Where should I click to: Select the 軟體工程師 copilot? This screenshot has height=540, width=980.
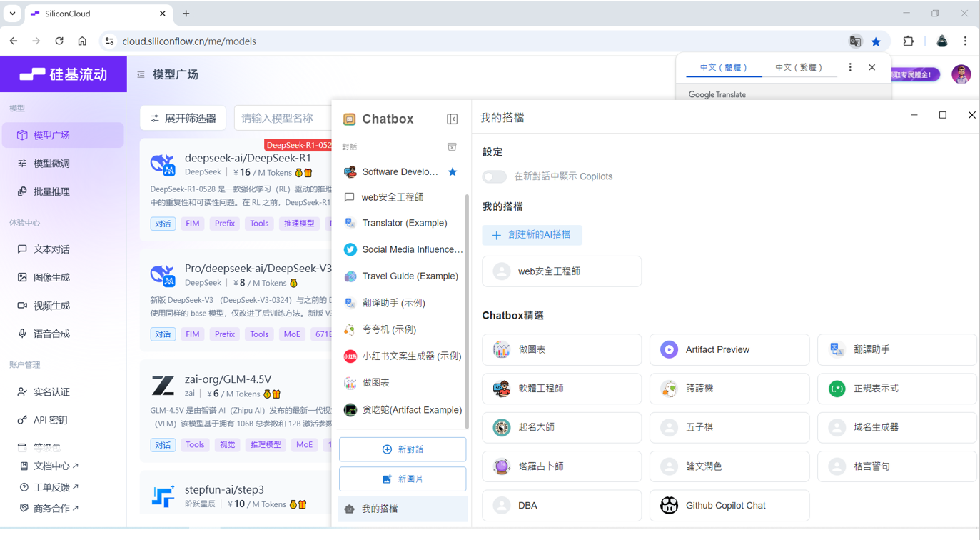[x=562, y=389]
